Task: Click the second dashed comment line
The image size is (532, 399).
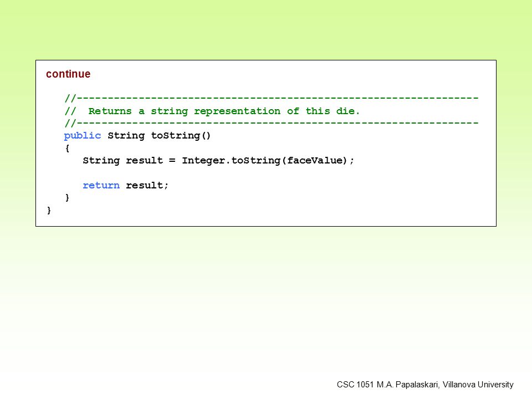Action: (x=272, y=123)
